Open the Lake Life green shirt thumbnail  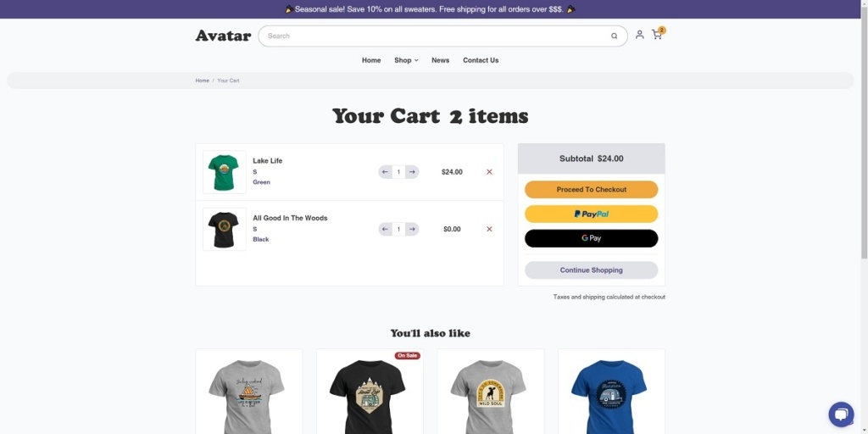(225, 172)
